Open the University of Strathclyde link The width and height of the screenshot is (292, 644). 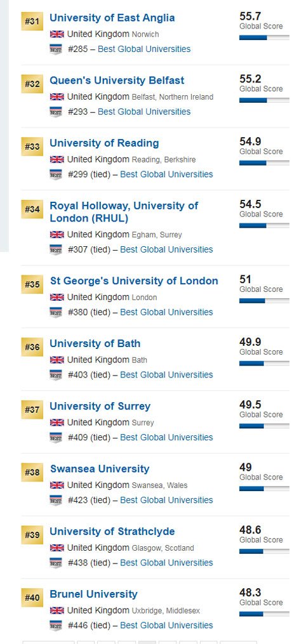112,532
